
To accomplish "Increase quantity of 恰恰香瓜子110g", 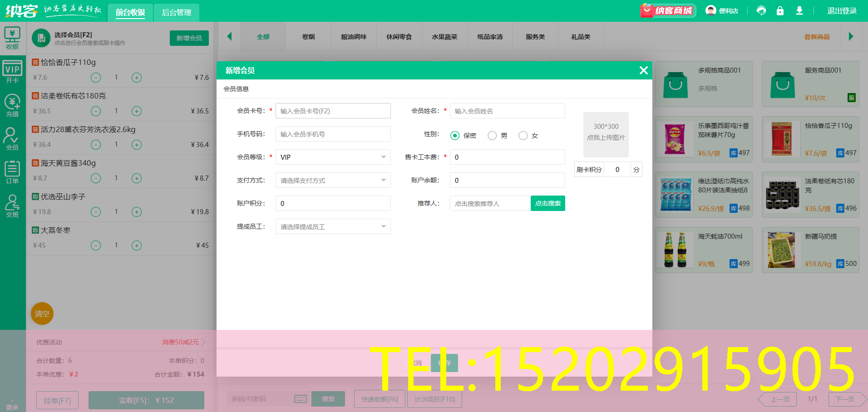I will (137, 78).
